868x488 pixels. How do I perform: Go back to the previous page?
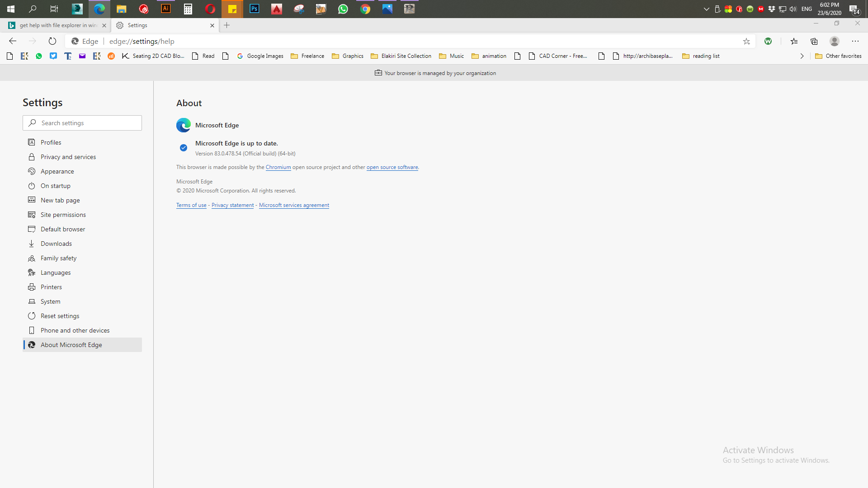[x=13, y=41]
